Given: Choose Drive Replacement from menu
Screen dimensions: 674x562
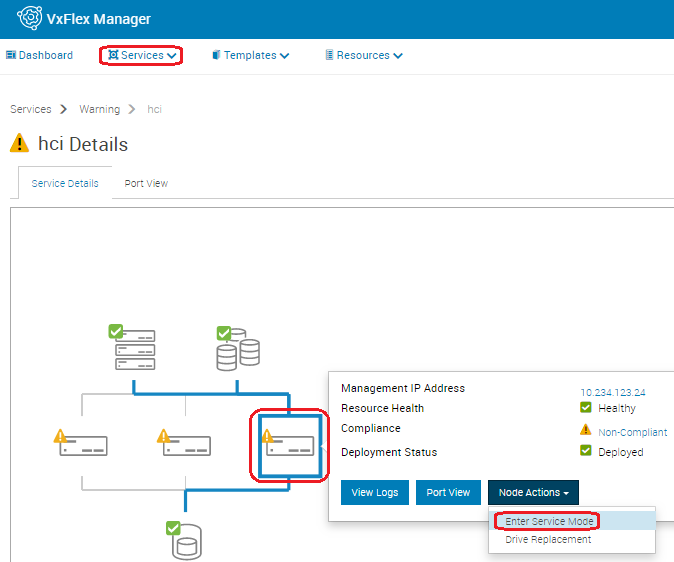Looking at the screenshot, I should coord(572,539).
